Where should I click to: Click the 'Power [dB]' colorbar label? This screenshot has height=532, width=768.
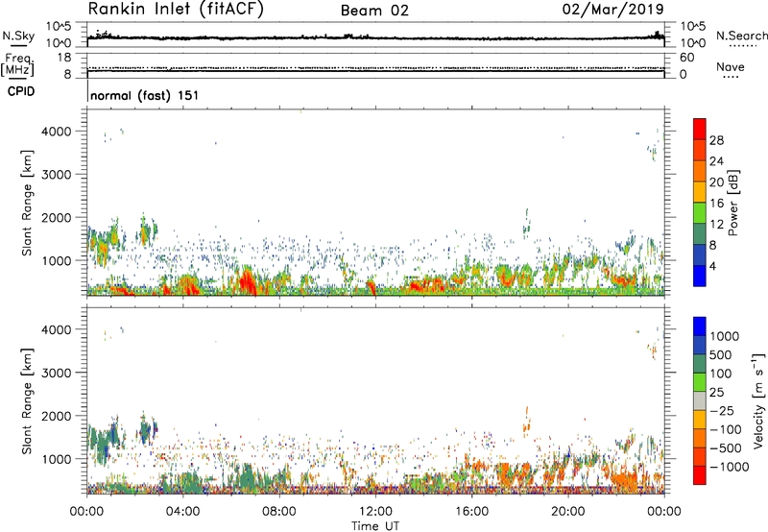pos(732,203)
